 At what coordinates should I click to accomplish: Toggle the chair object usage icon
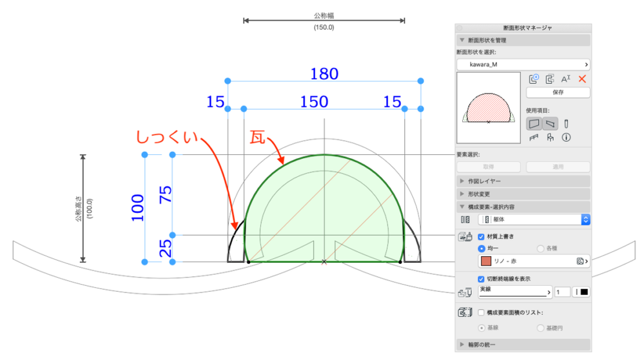tap(550, 137)
